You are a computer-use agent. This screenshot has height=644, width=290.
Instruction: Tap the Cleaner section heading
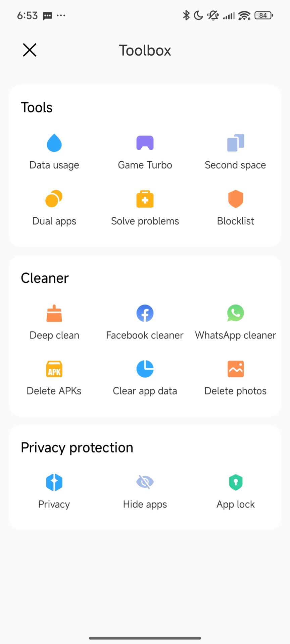[45, 278]
